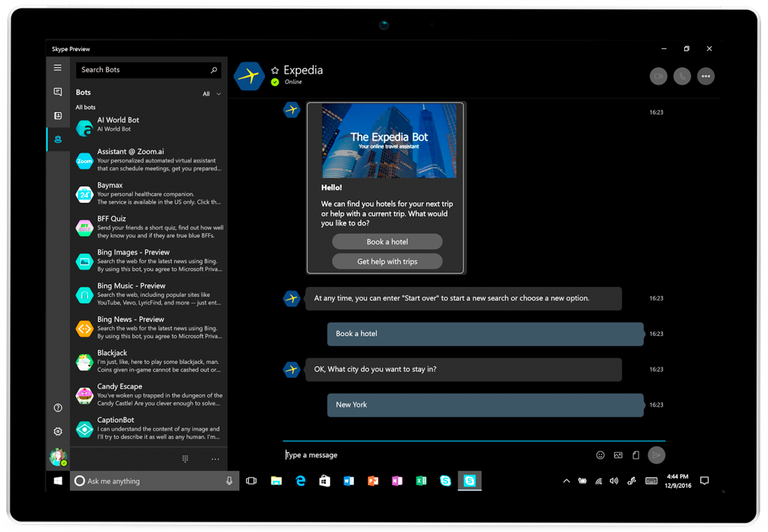This screenshot has width=768, height=532.
Task: Launch OneNote from the taskbar
Action: 397,481
